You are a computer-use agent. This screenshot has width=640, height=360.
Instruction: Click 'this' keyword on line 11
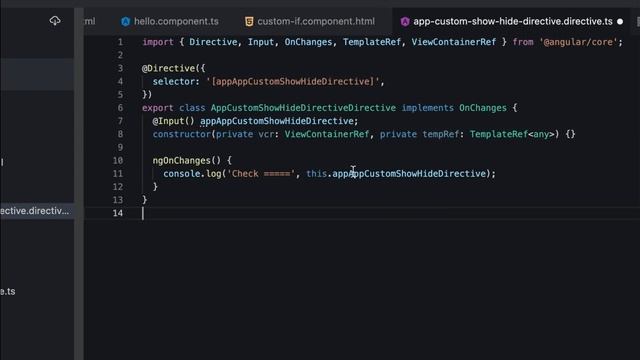tap(316, 174)
